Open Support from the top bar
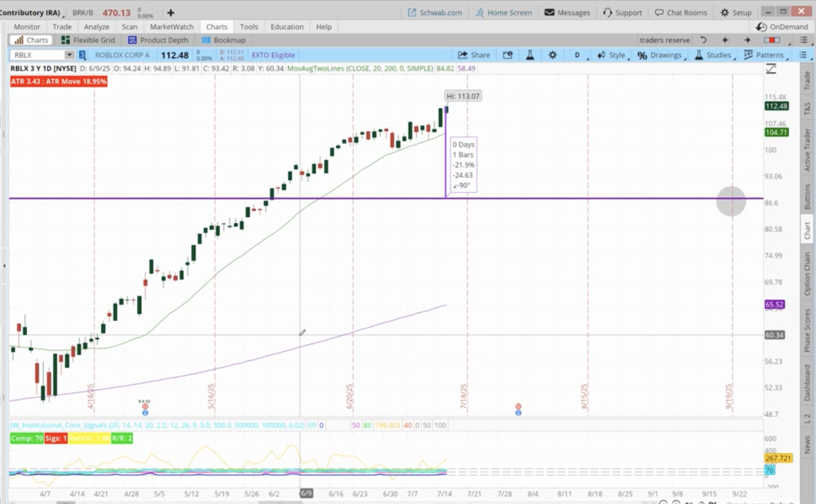816x504 pixels. (x=623, y=13)
